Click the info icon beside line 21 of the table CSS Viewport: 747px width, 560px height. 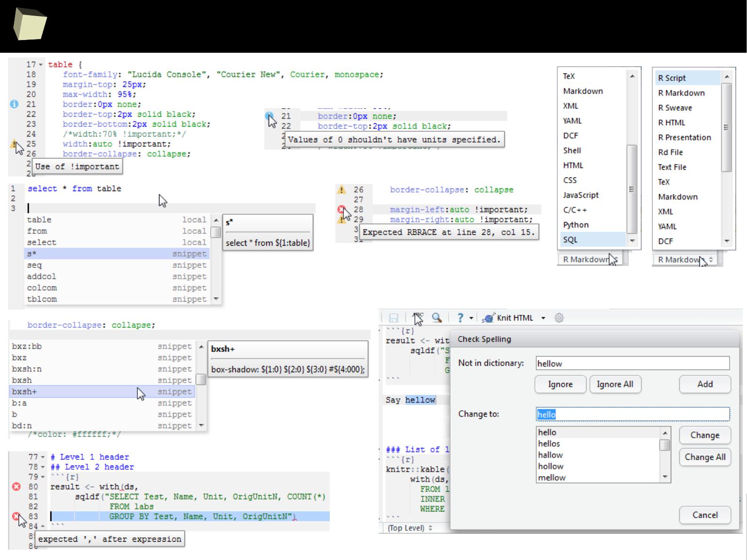coord(14,104)
